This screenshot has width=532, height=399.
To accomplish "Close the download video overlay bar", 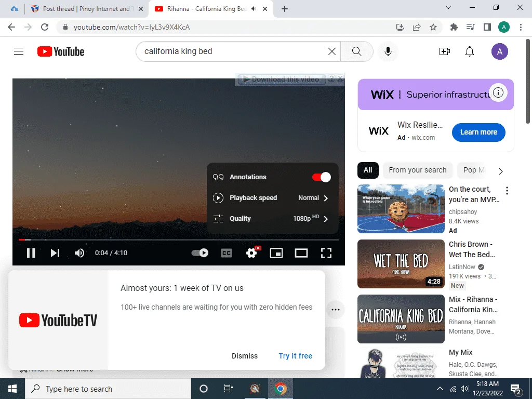I will tap(340, 79).
